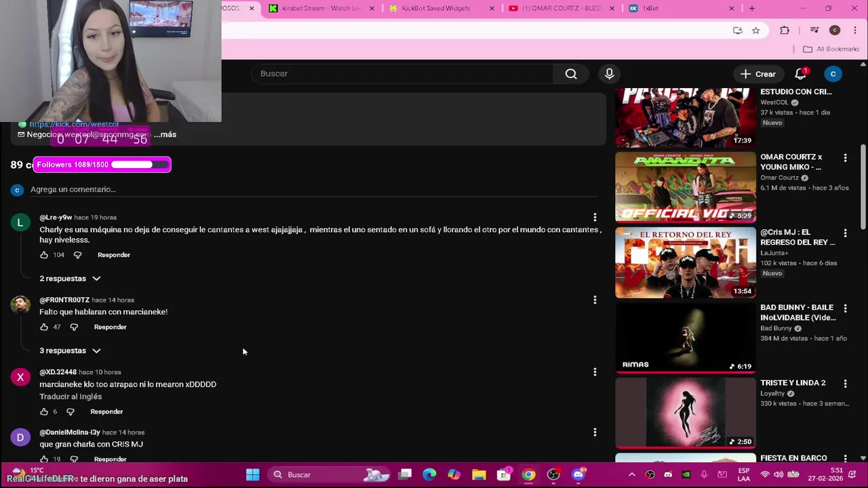The width and height of the screenshot is (868, 488).
Task: Open options for OMAR COURTZ x YOUNG MIKO video
Action: click(845, 158)
